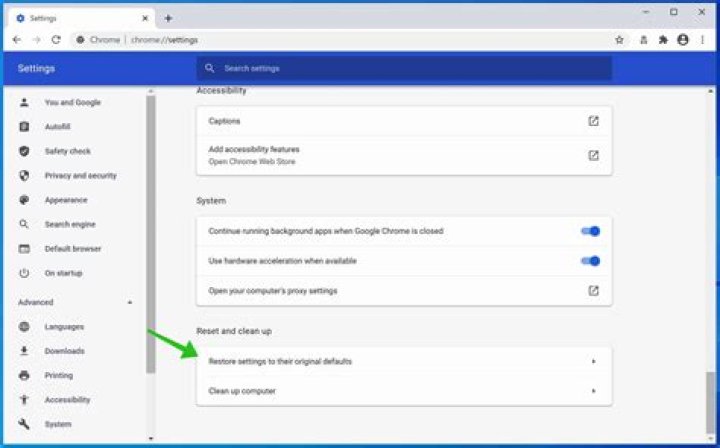Screen dimensions: 720x448
Task: Toggle Continue running background apps switch
Action: (x=591, y=231)
